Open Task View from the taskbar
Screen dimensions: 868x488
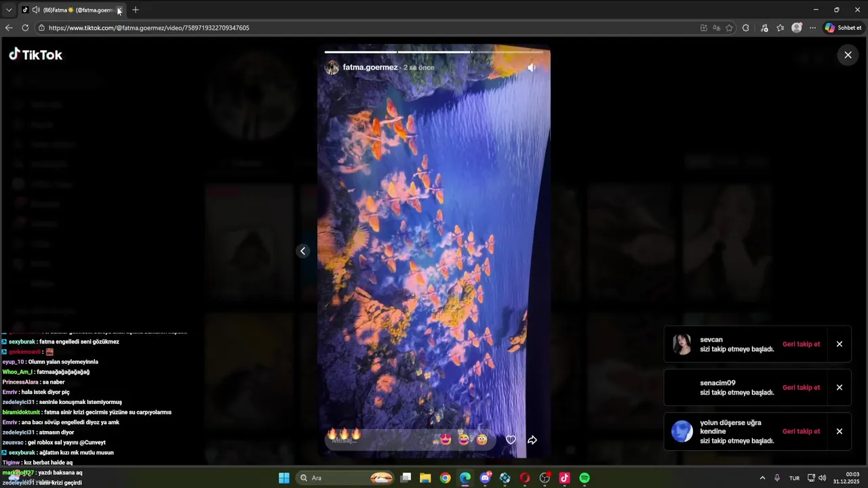(406, 478)
